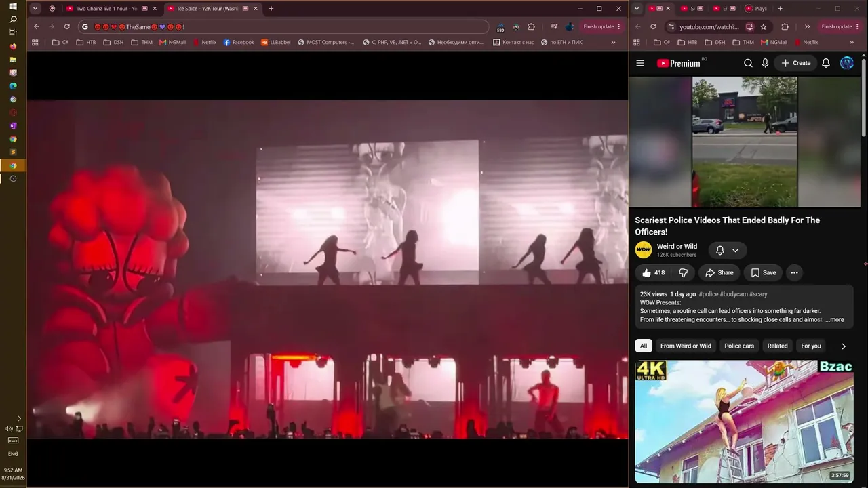Open Facebook bookmark in left window

(x=239, y=42)
